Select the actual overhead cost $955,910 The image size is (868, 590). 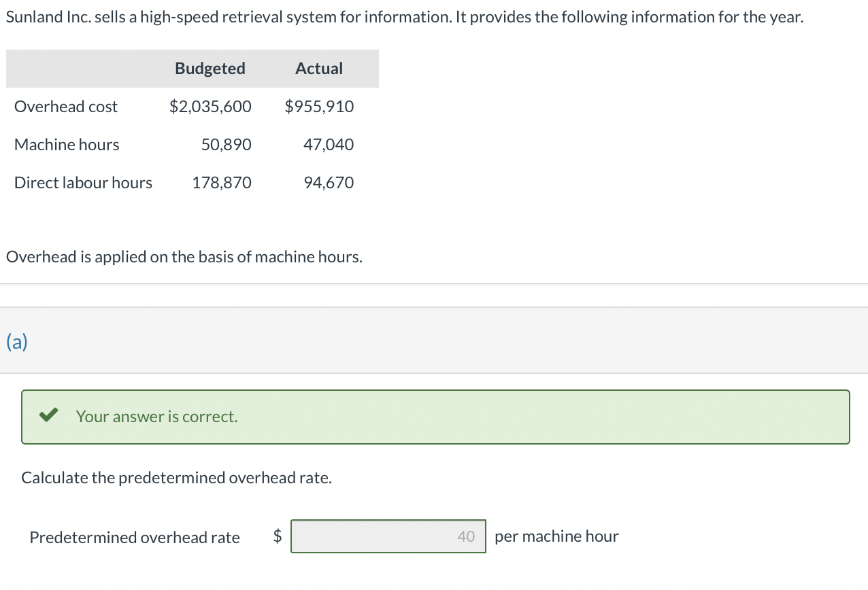[320, 107]
